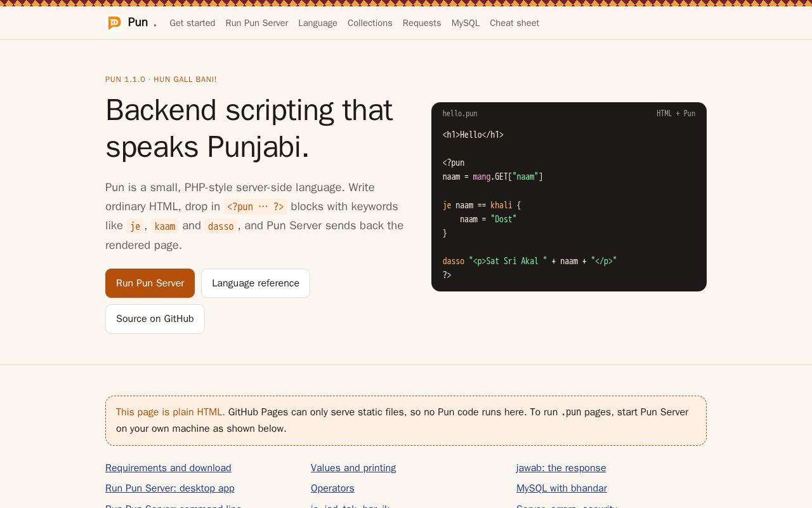The width and height of the screenshot is (812, 508).
Task: Jump to Values and printing section
Action: 353,468
